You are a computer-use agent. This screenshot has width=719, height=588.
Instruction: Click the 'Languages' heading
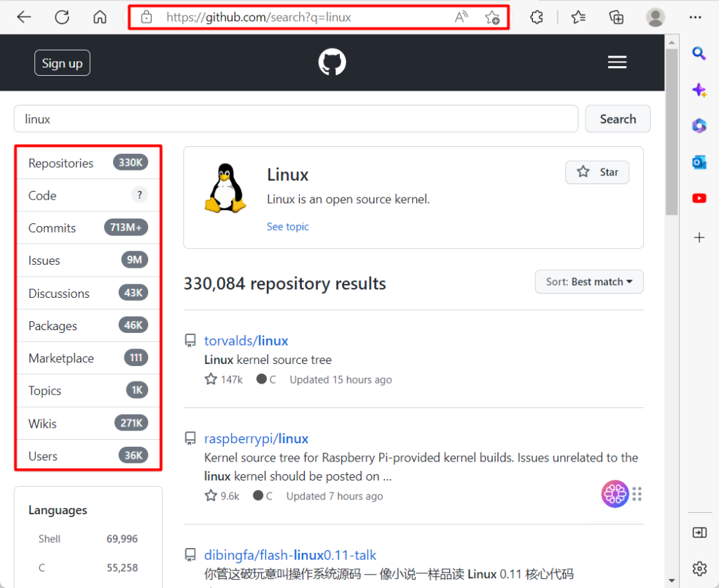(58, 510)
